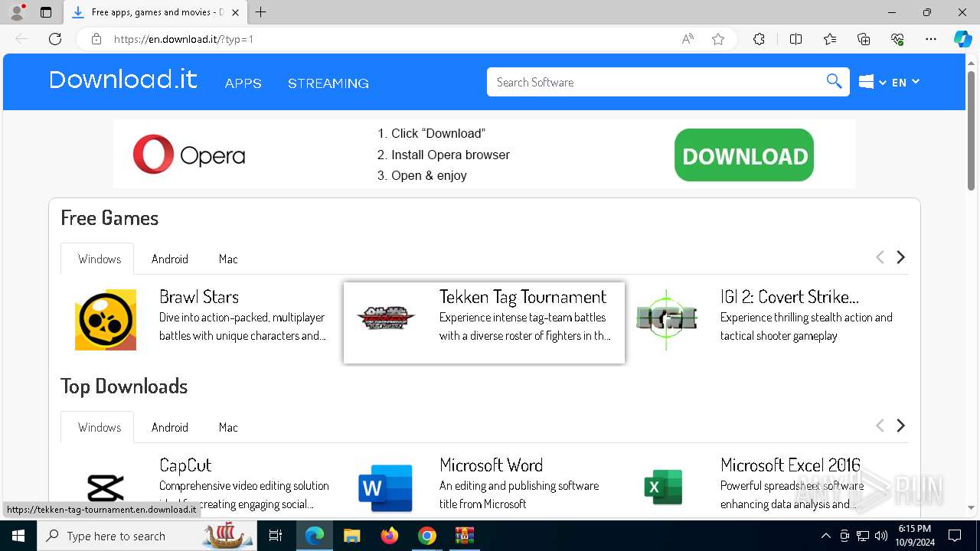
Task: Open the Brawl Stars title link
Action: point(199,297)
